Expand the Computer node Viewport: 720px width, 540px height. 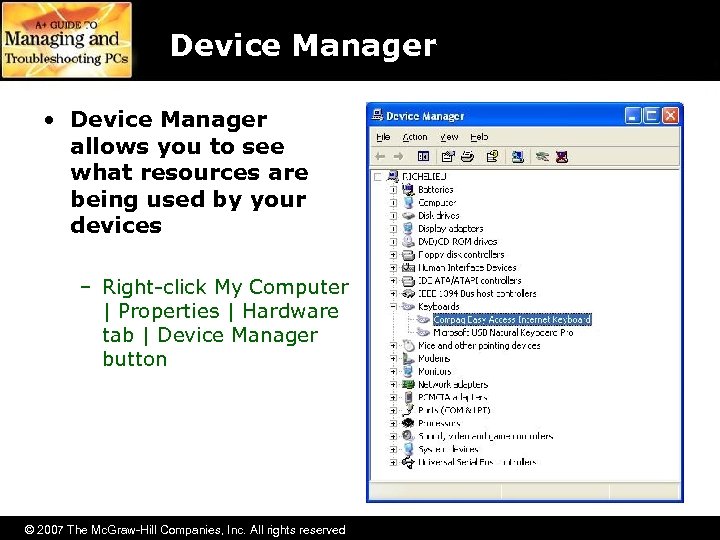click(x=394, y=202)
